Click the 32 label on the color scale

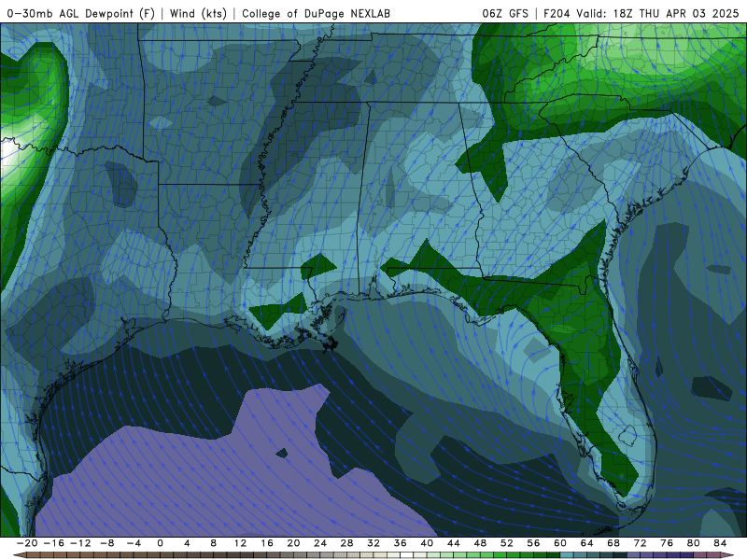pos(373,543)
